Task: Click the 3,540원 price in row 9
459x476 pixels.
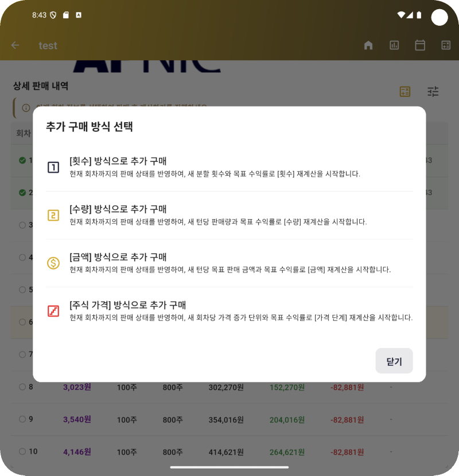Action: point(77,419)
